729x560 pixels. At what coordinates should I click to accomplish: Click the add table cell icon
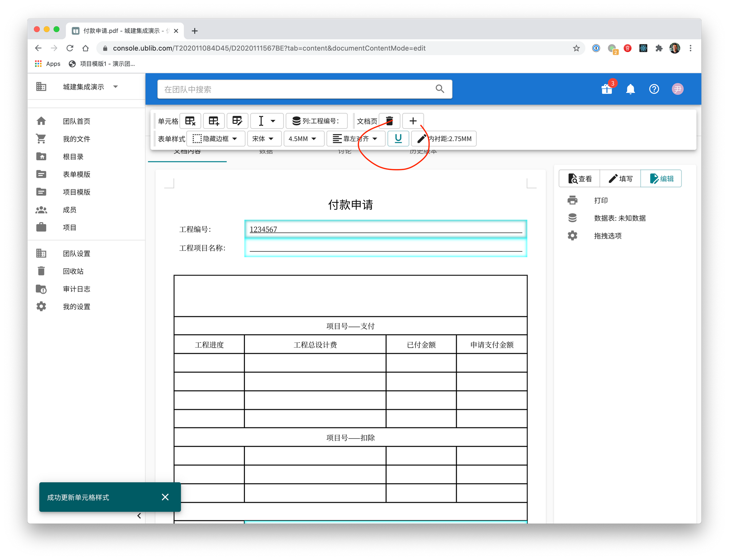pyautogui.click(x=214, y=121)
